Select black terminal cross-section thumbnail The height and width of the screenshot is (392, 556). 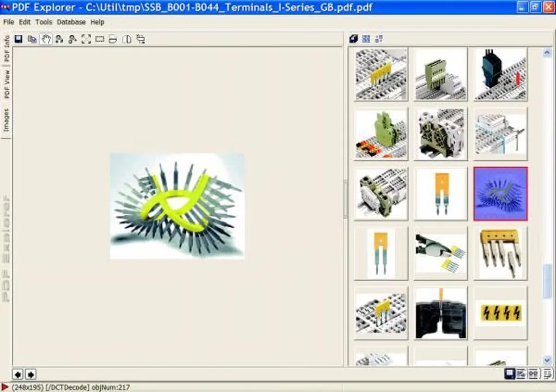441,313
